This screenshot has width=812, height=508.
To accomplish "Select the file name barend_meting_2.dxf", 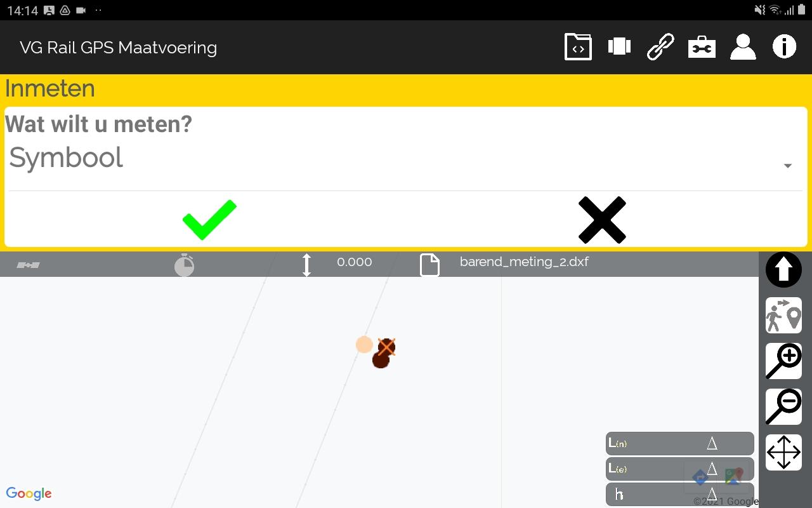I will coord(524,262).
